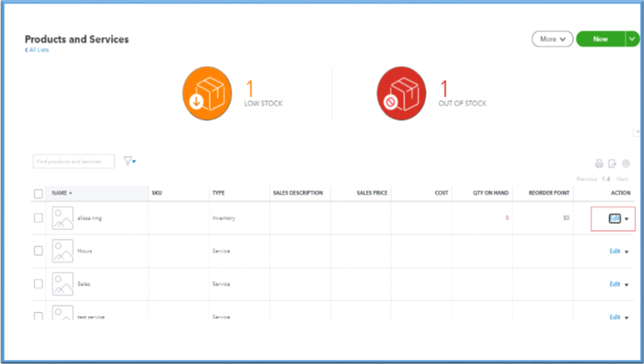Viewport: 644px width, 364px height.
Task: Open action dropdown arrow for test service
Action: (627, 317)
